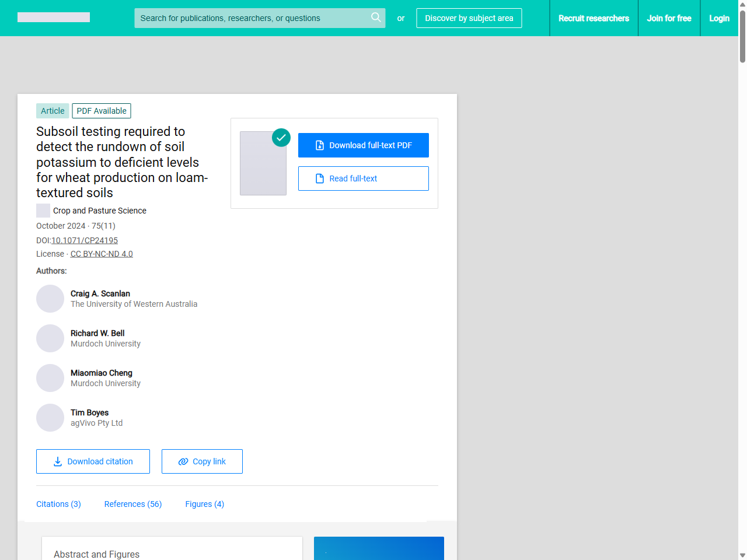
Task: Open the CC BY-NC-ND 4.0 license link
Action: 102,254
